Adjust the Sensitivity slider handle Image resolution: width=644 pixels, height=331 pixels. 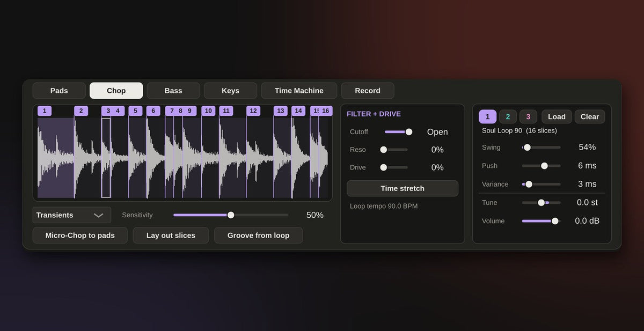tap(231, 215)
